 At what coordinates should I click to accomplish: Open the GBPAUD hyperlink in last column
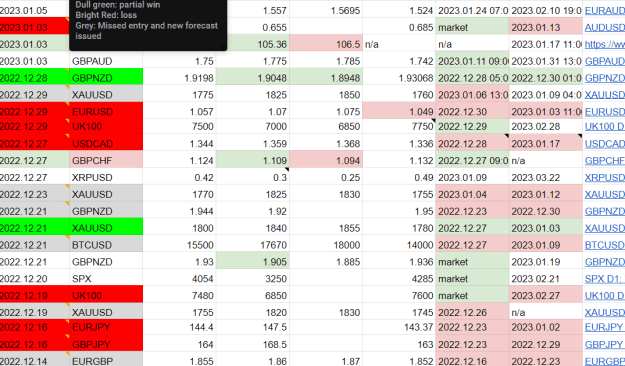605,61
